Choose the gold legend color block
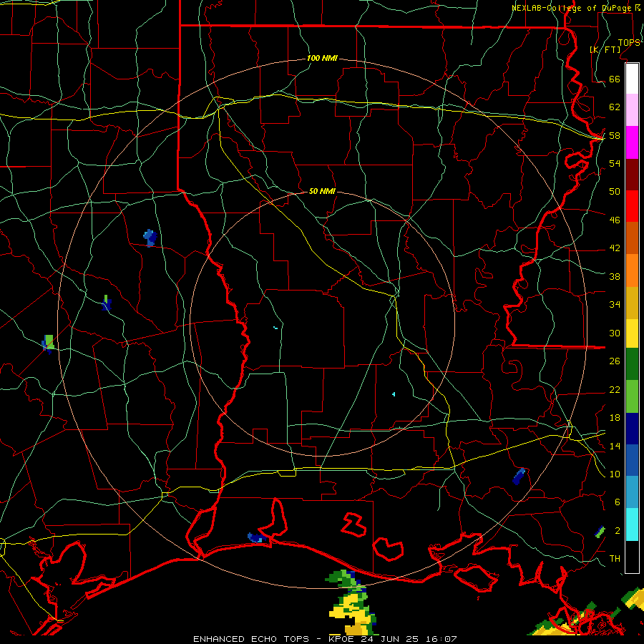 pyautogui.click(x=632, y=303)
